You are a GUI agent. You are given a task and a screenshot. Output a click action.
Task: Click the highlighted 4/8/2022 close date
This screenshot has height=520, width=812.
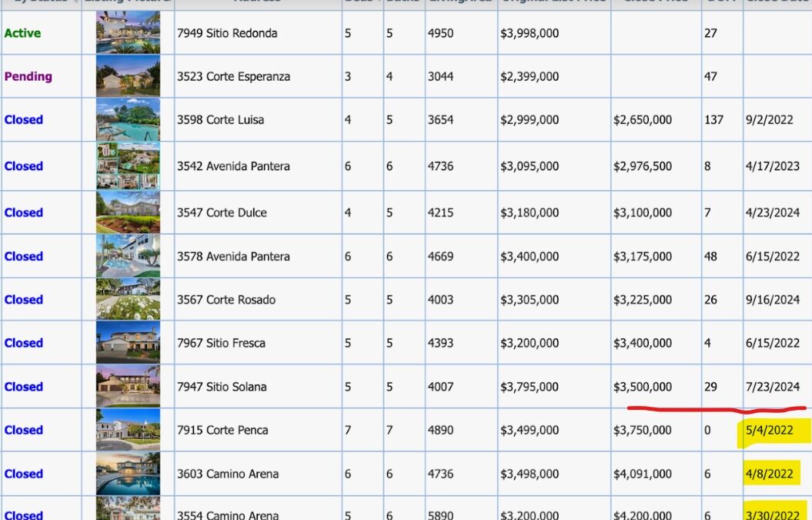769,474
